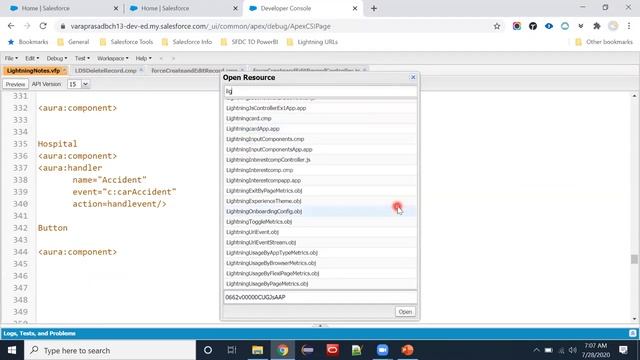This screenshot has width=640, height=360.
Task: Click the resource ID field in dialog
Action: point(320,297)
